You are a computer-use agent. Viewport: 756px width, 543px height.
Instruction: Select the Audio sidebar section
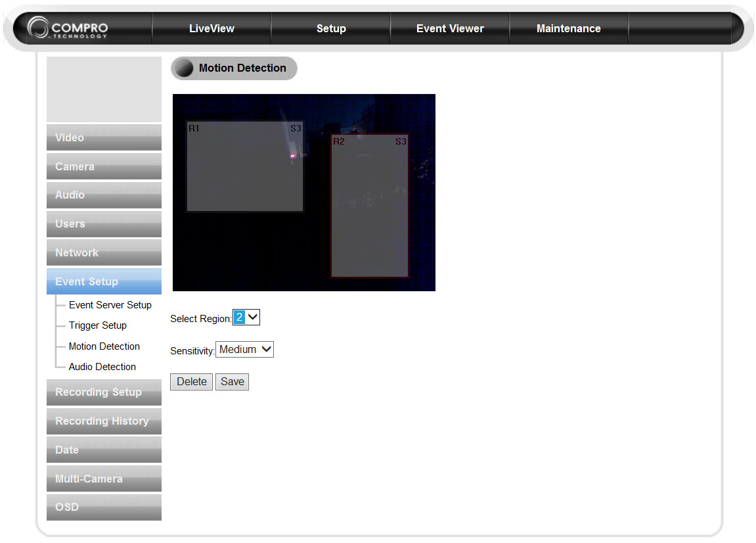tap(104, 195)
